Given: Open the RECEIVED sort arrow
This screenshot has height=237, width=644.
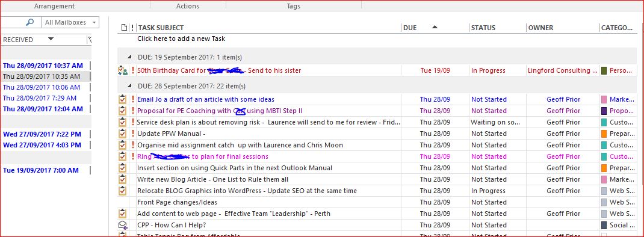Looking at the screenshot, I should pos(51,39).
